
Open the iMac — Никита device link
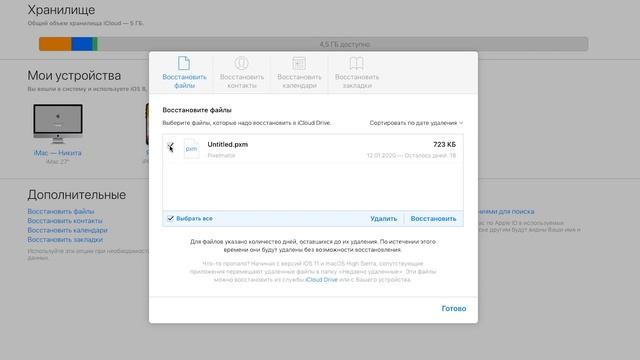coord(58,153)
